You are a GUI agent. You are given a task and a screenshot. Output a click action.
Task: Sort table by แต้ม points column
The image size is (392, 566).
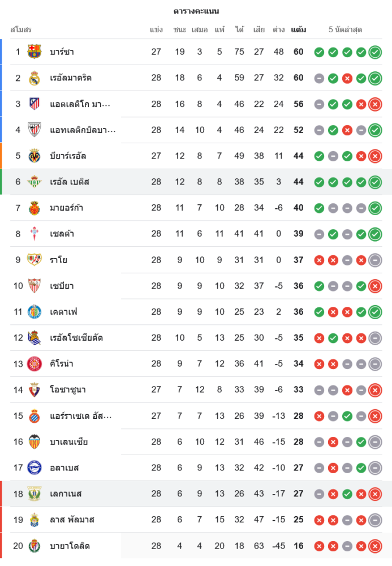tap(299, 29)
